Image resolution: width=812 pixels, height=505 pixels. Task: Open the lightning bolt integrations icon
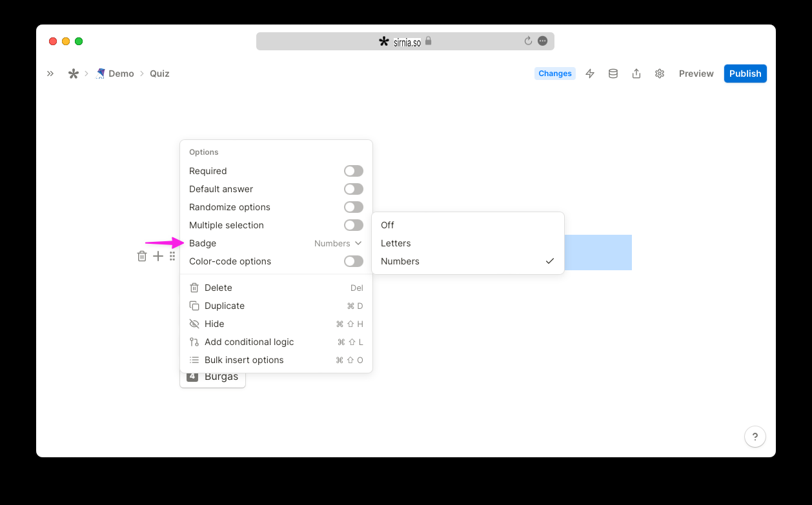(x=590, y=74)
